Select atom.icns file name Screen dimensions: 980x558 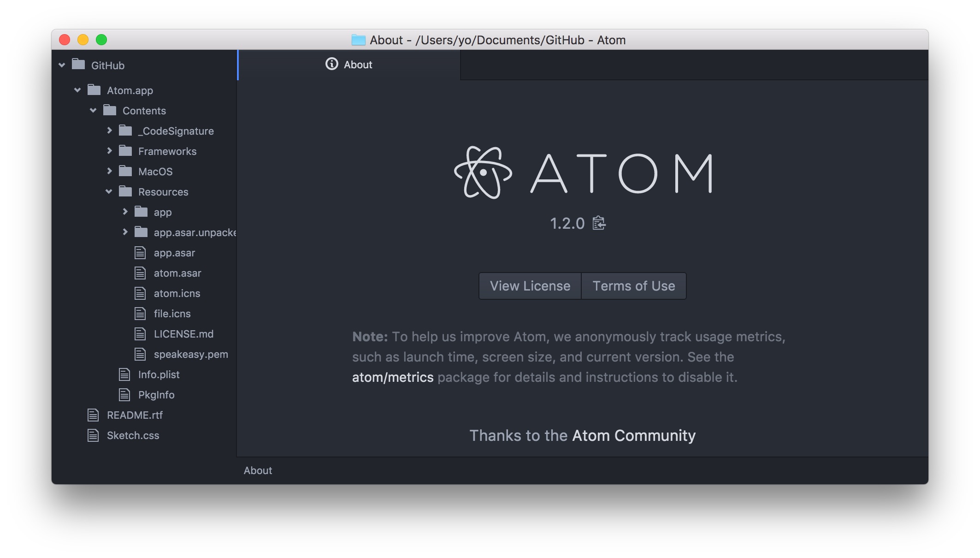pos(177,293)
